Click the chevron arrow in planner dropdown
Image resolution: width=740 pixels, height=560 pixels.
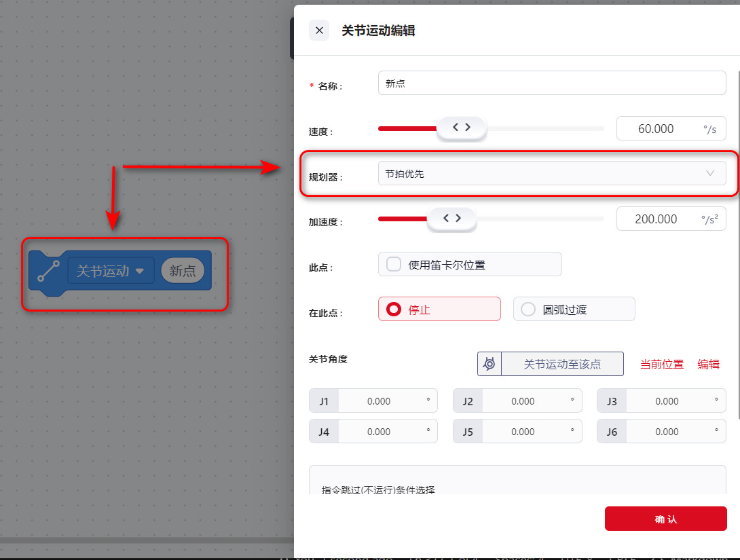710,173
